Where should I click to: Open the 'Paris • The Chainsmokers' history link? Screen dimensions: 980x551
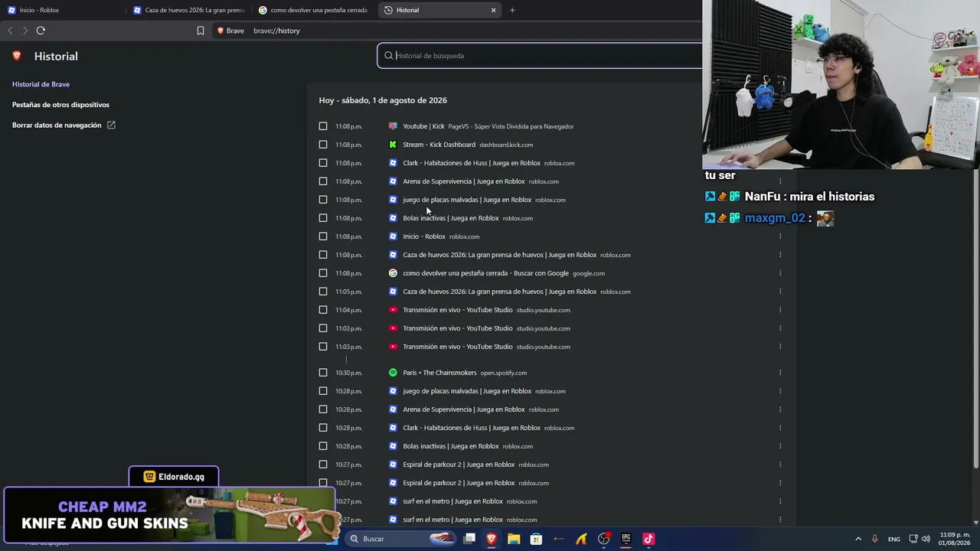(439, 373)
